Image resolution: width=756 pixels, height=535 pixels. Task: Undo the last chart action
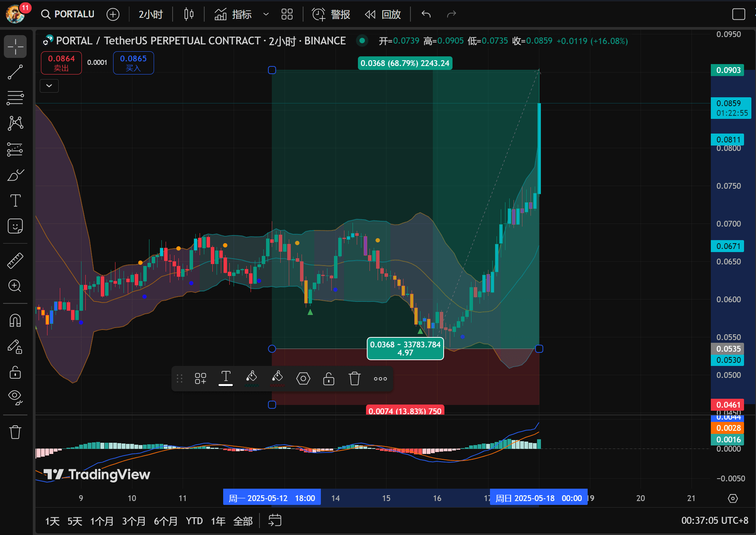click(x=426, y=14)
